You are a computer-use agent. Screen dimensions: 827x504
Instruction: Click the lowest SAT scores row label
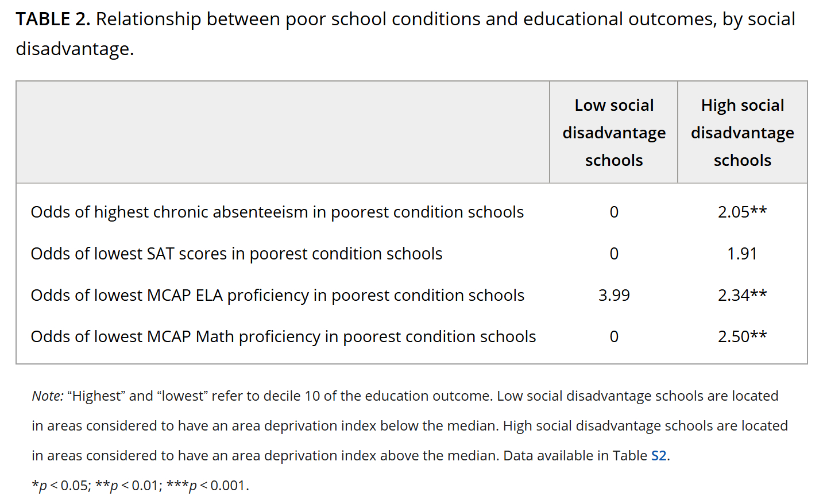click(x=236, y=254)
